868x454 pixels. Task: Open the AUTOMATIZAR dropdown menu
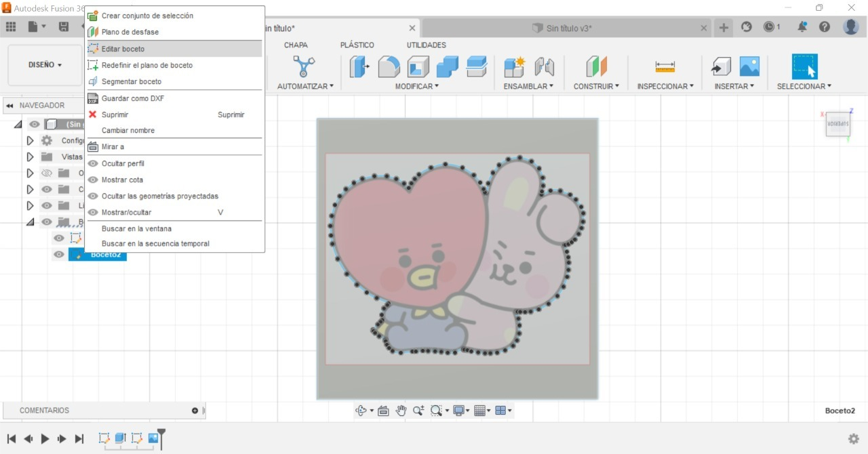point(305,86)
